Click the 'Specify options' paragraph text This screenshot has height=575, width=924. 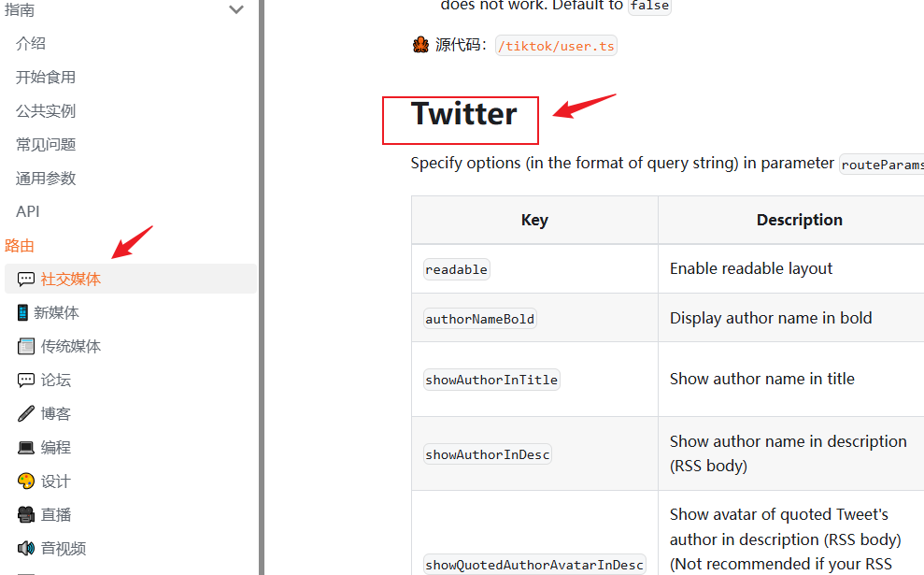click(622, 163)
